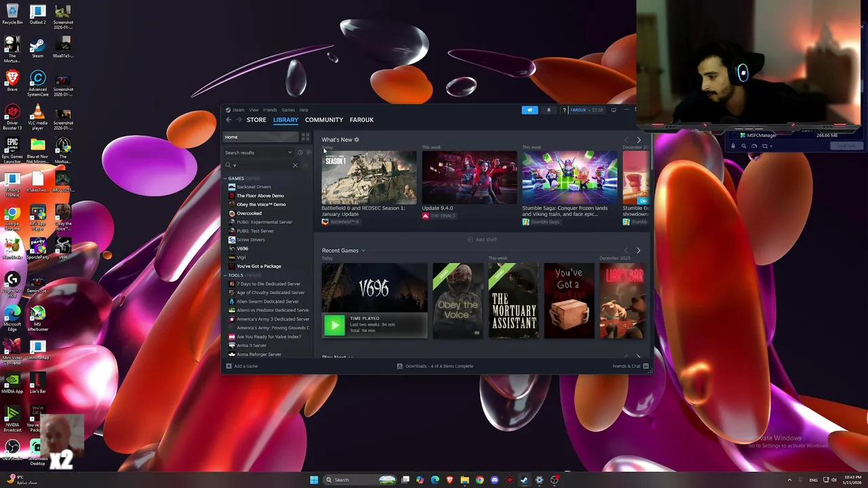The width and height of the screenshot is (868, 488).
Task: Click the library search field
Action: tap(261, 165)
